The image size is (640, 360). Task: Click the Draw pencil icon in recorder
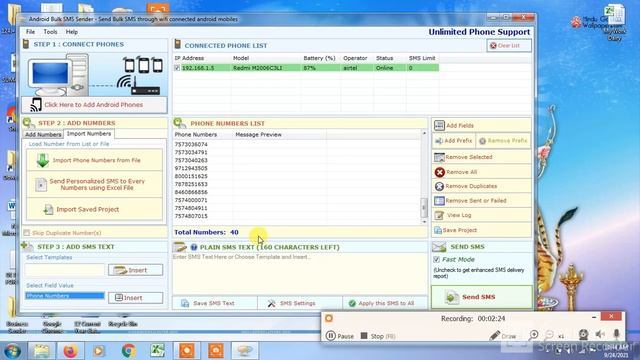(x=494, y=336)
